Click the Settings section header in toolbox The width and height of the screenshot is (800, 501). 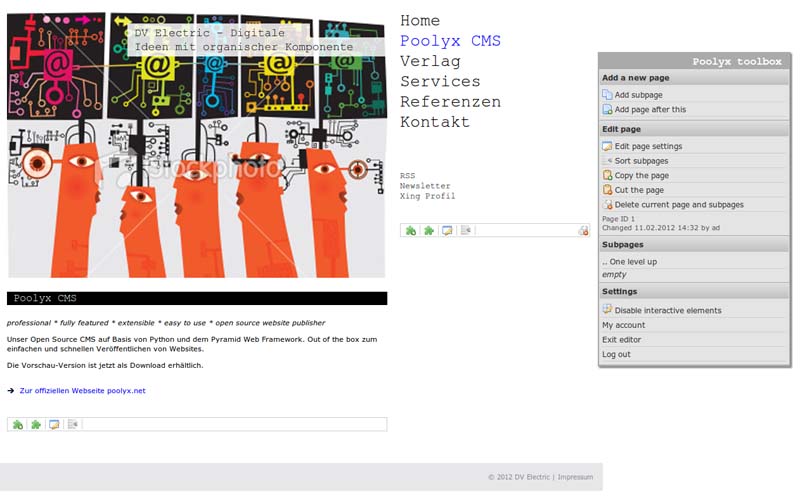click(x=694, y=291)
